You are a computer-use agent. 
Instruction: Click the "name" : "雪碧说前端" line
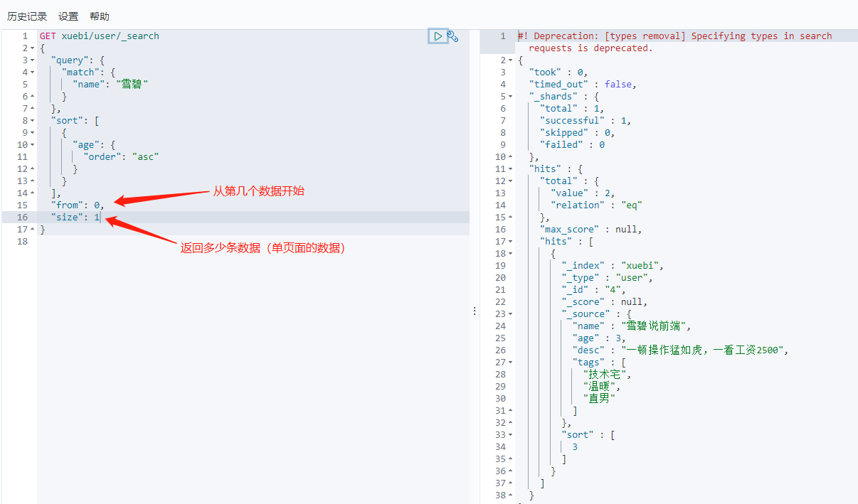[x=632, y=326]
